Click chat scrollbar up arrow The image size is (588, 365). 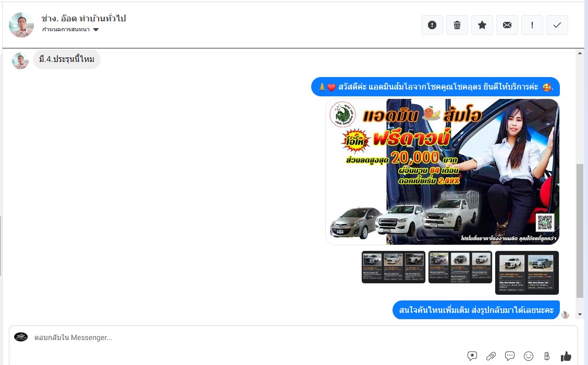pos(580,53)
